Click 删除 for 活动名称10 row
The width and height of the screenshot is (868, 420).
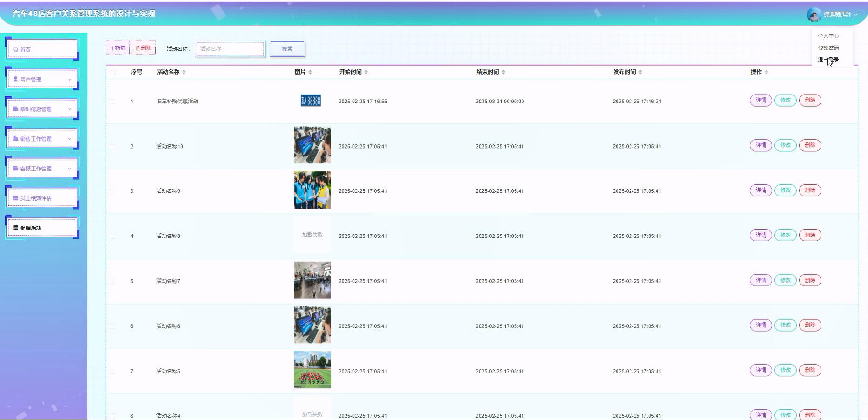pos(810,145)
